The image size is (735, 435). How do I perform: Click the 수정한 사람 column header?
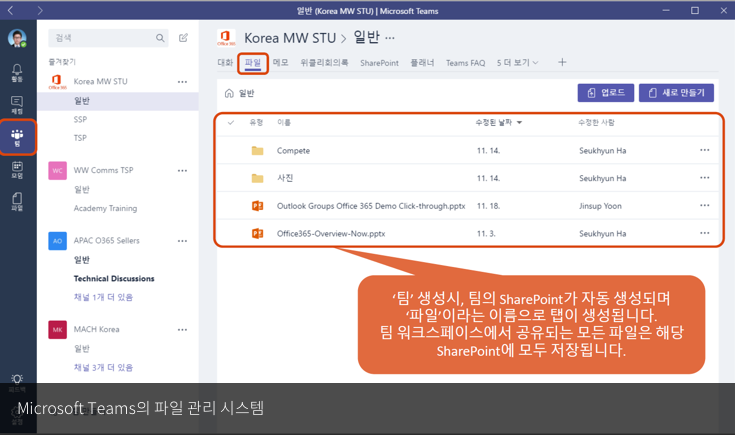point(596,123)
